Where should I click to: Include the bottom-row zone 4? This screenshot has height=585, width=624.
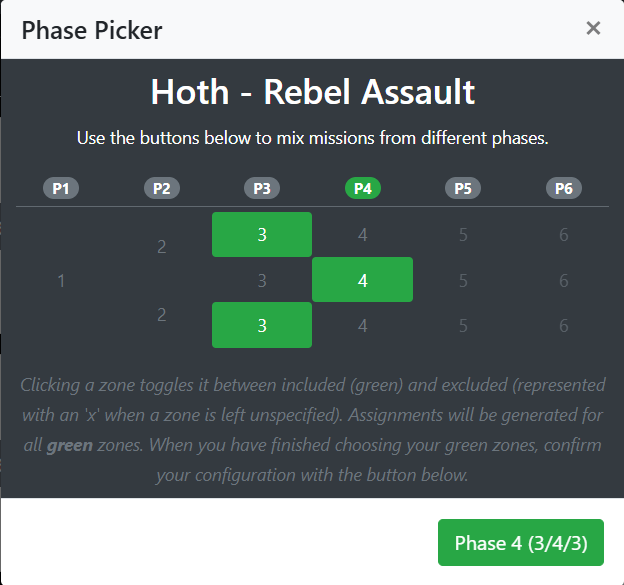[x=362, y=325]
